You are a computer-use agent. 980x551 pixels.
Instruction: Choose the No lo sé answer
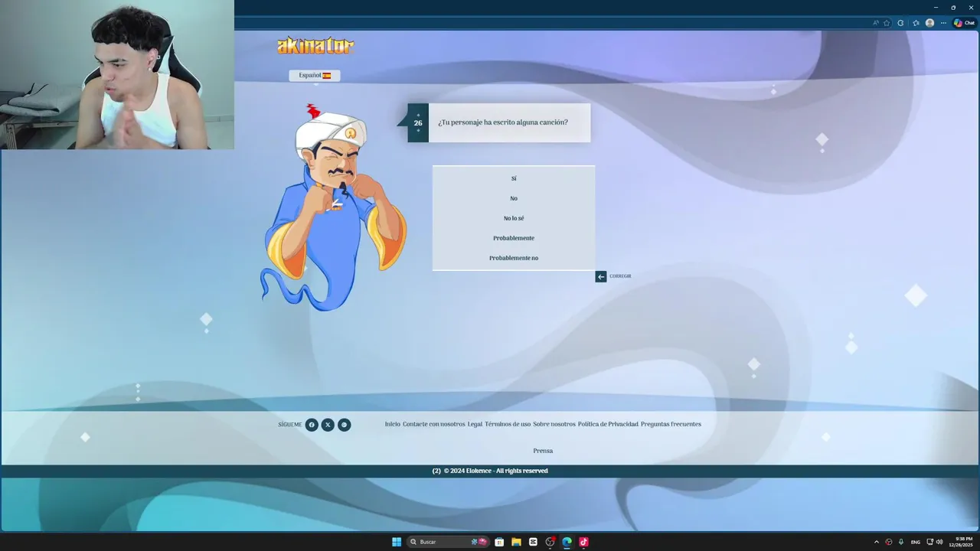[514, 218]
